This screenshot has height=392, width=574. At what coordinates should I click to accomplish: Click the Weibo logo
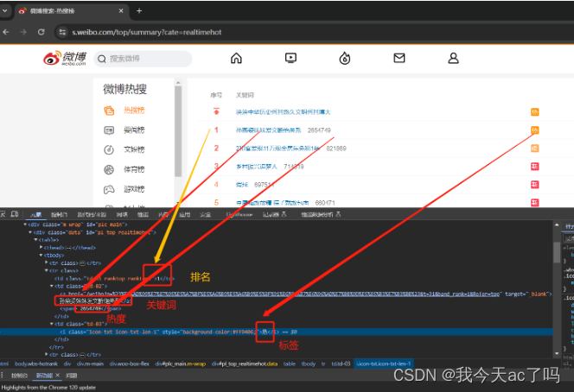pos(65,59)
